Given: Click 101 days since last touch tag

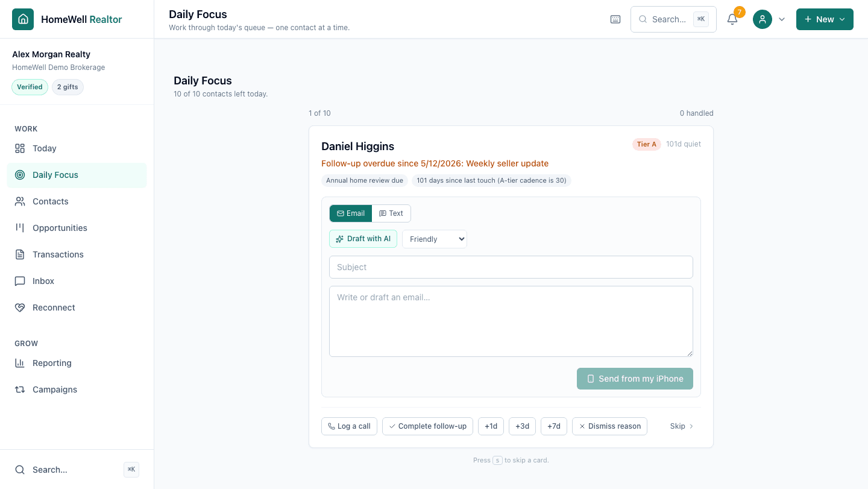Looking at the screenshot, I should pos(491,180).
